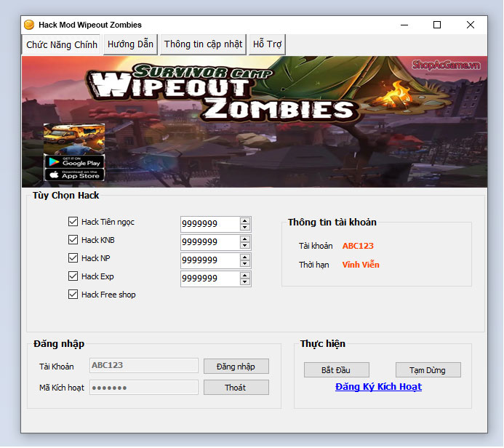This screenshot has width=504, height=448.
Task: Toggle the Hack Tiên ngọc checkbox
Action: 73,221
